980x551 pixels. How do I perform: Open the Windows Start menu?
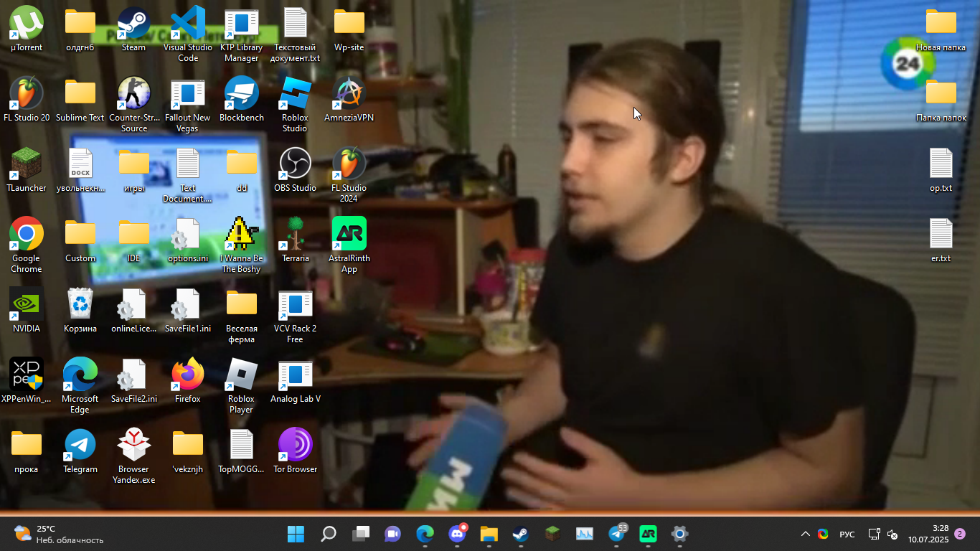click(x=296, y=534)
